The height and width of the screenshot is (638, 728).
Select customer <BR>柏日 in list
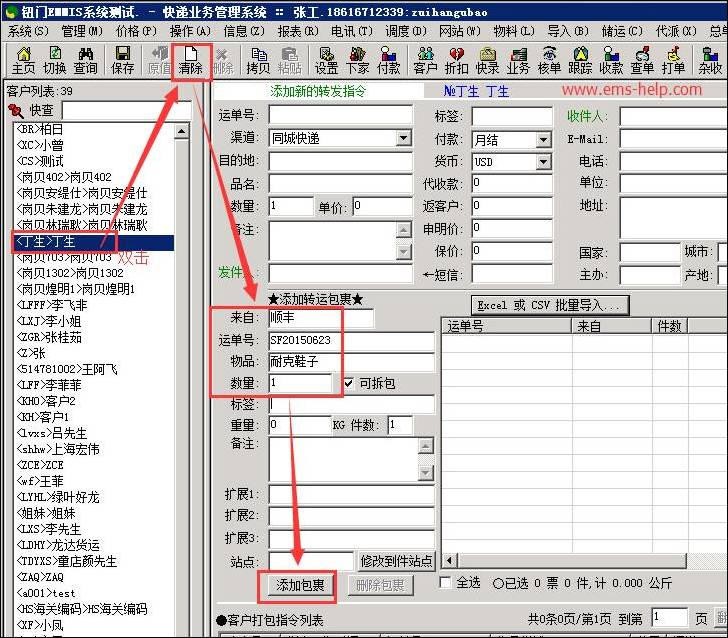[39, 129]
